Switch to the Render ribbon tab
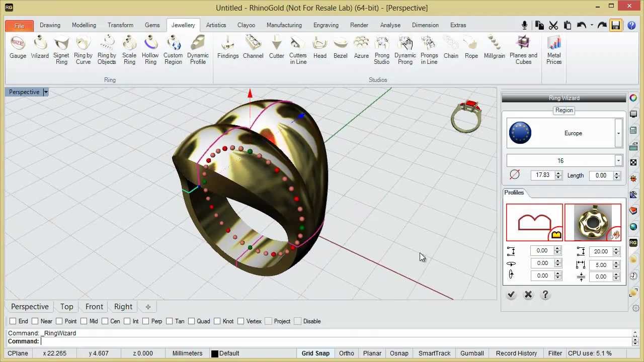 point(359,25)
